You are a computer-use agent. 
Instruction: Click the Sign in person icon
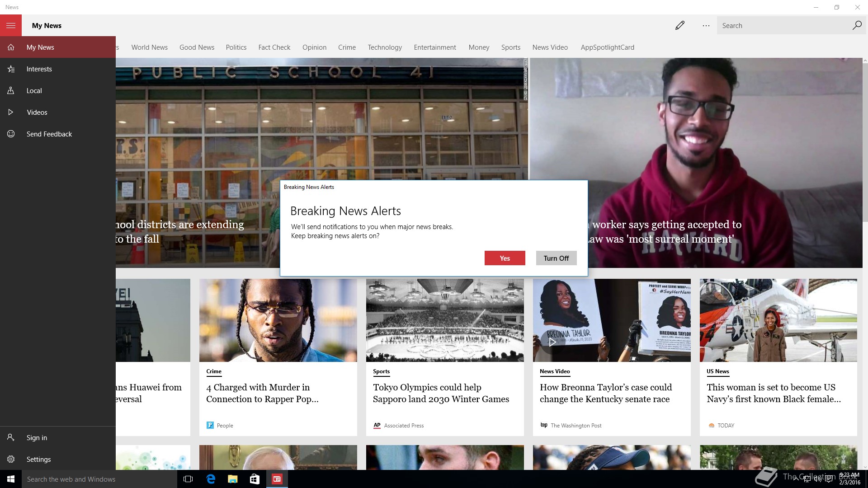11,437
